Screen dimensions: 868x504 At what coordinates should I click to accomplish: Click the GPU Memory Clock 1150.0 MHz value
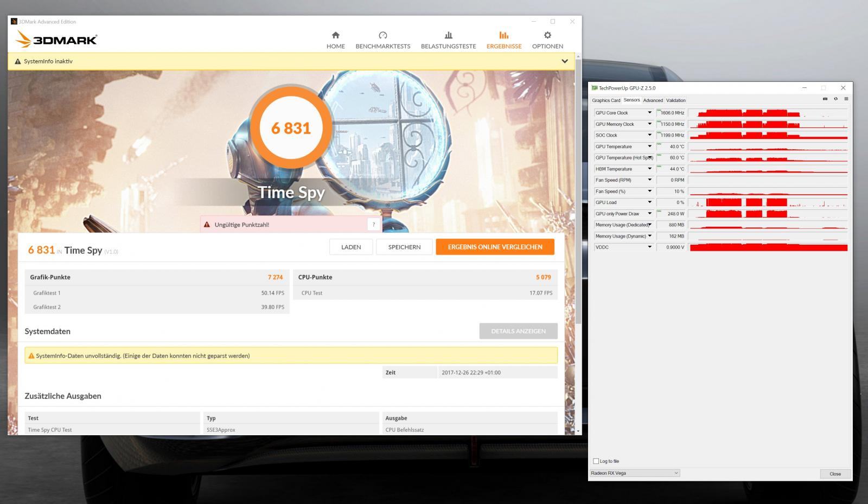pyautogui.click(x=671, y=124)
